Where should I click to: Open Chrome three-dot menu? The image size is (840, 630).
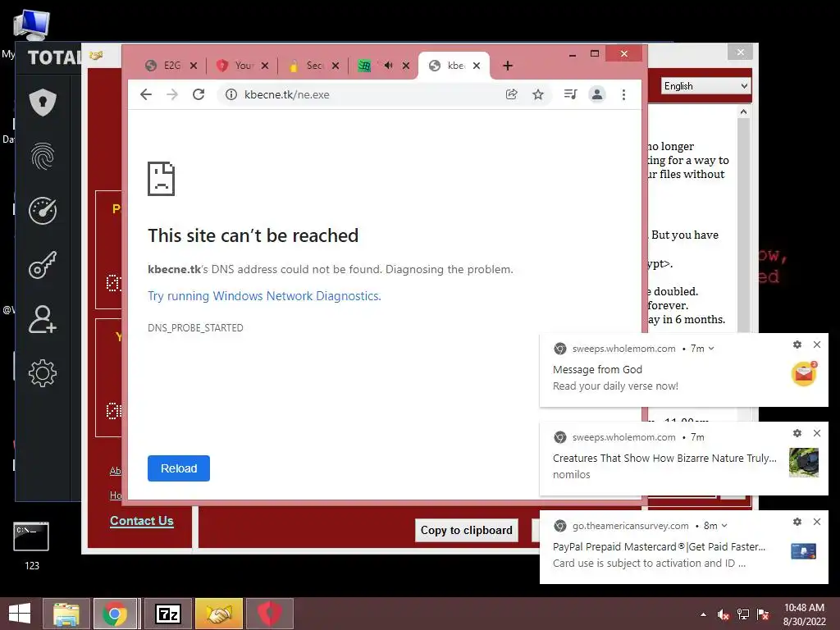click(623, 95)
